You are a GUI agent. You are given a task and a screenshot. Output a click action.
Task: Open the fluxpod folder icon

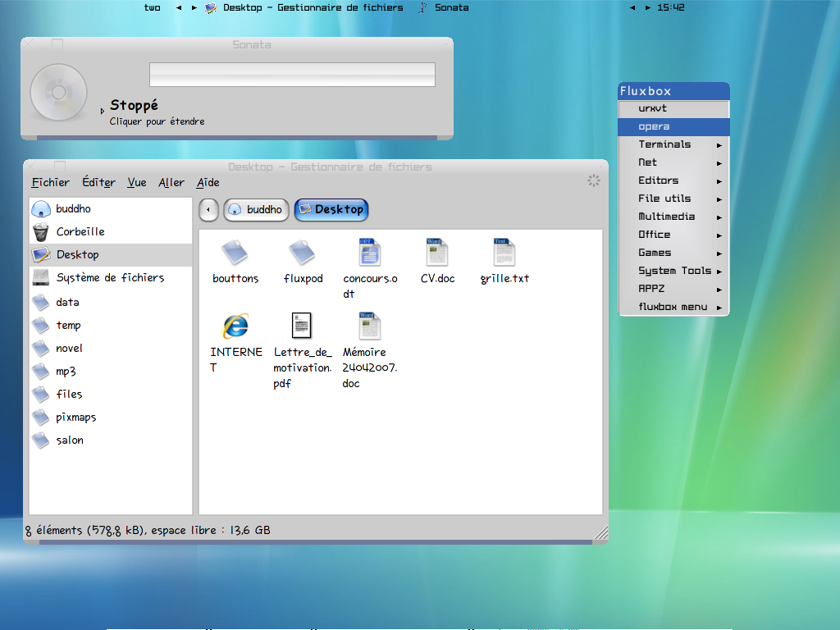click(302, 253)
